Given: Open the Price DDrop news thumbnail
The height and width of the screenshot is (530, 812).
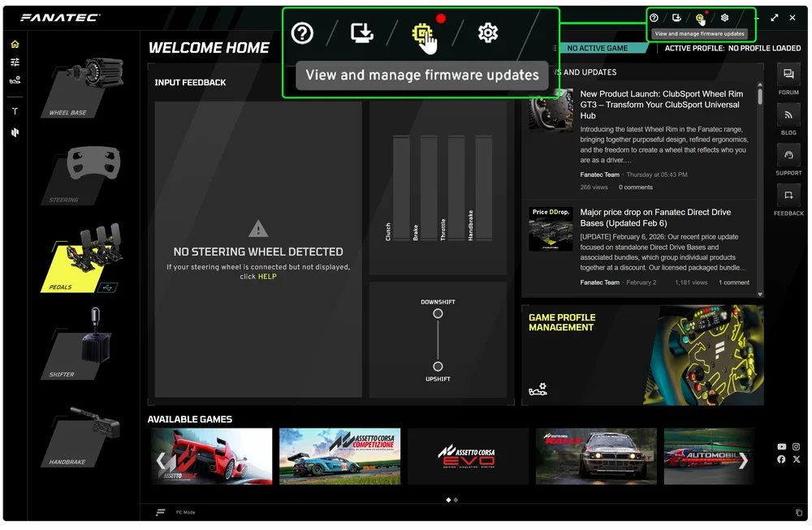Looking at the screenshot, I should (551, 229).
